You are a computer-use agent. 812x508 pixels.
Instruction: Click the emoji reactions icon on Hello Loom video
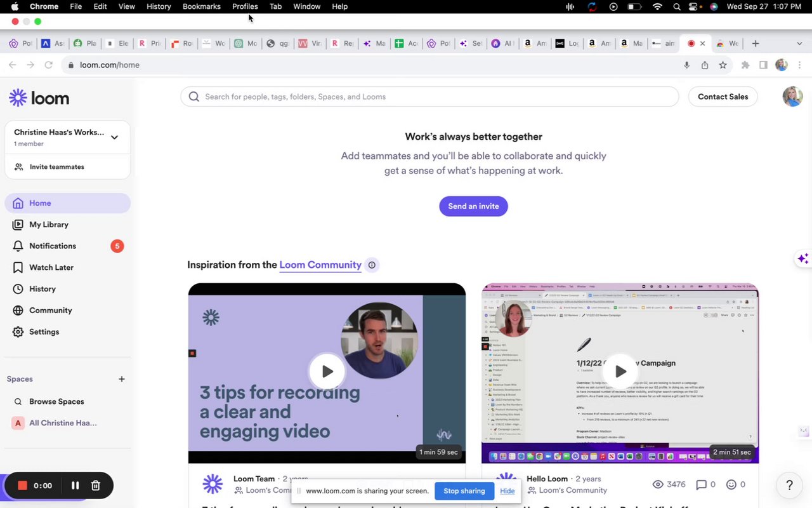[731, 485]
